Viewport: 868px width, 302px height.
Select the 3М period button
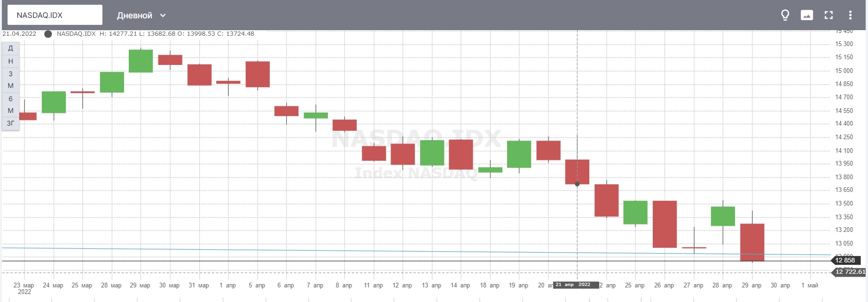10,79
